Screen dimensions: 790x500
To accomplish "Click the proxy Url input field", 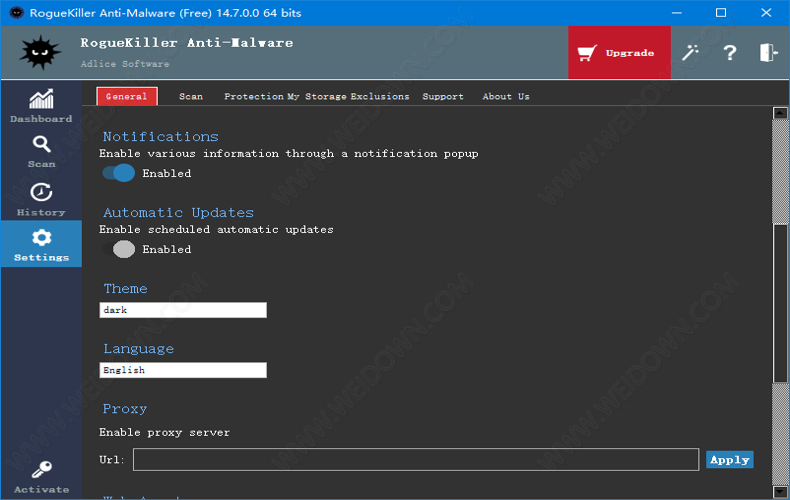I will point(415,459).
